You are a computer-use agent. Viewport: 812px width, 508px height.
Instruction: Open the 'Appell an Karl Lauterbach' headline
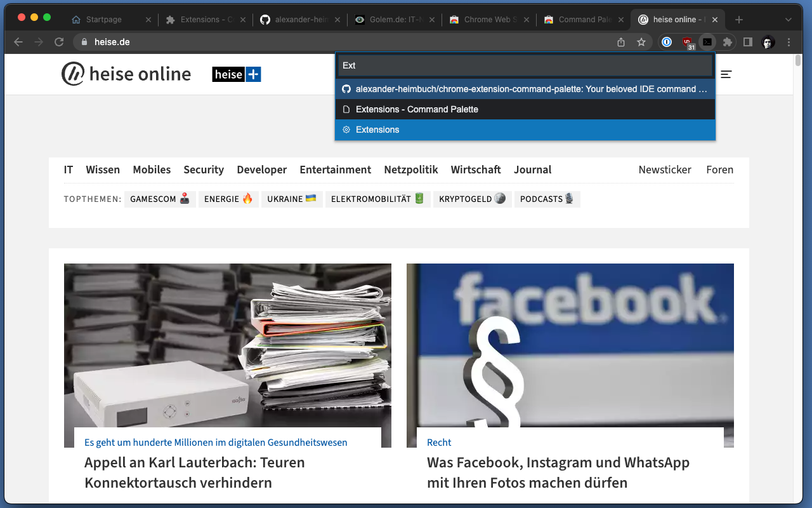click(195, 472)
